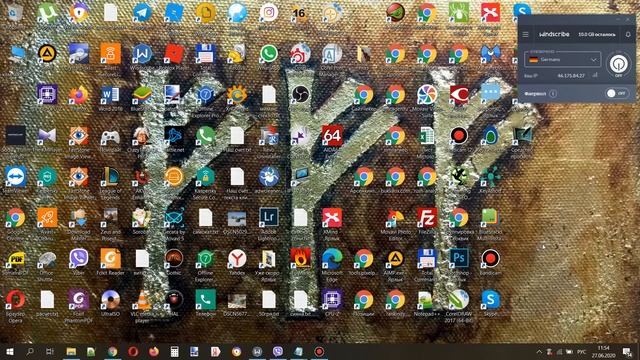The image size is (640, 360).
Task: Open File Explorer from the taskbar
Action: point(71,351)
